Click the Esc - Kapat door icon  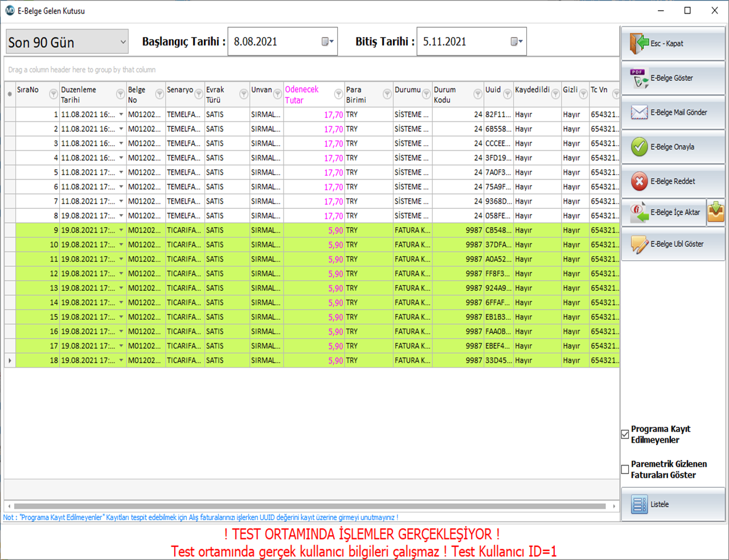(x=639, y=43)
